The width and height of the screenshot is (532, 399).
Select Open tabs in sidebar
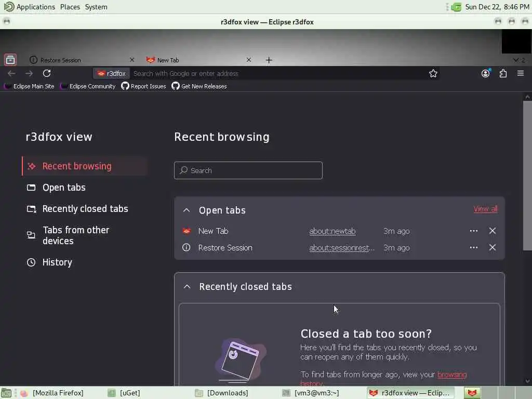click(x=85, y=188)
